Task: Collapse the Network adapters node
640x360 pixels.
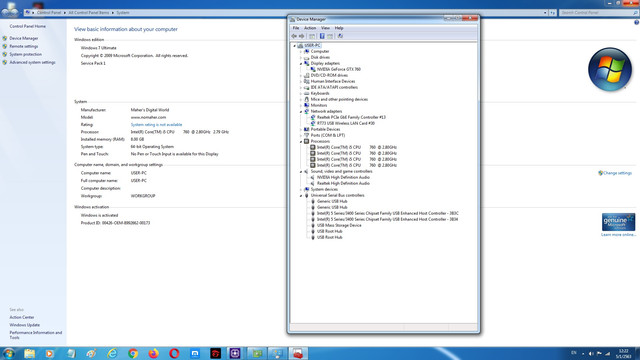Action: pos(301,111)
